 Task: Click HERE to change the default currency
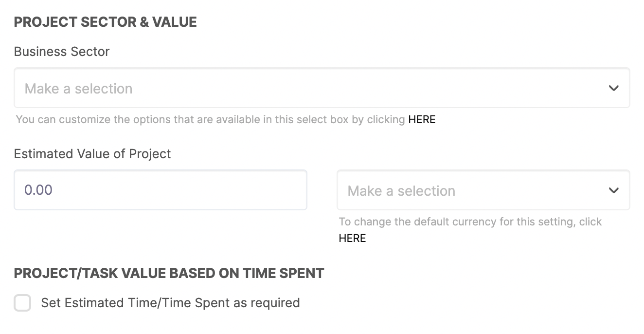352,238
